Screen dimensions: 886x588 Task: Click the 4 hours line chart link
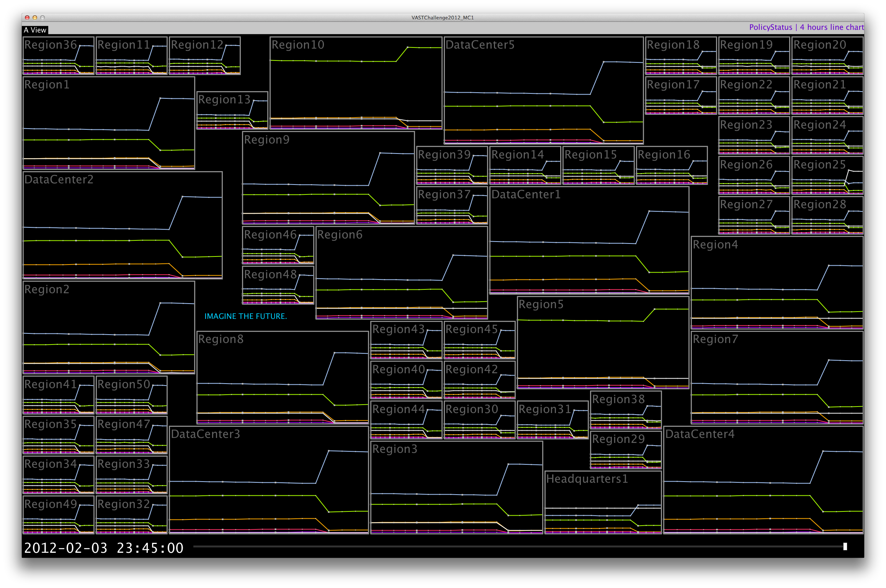click(x=832, y=27)
